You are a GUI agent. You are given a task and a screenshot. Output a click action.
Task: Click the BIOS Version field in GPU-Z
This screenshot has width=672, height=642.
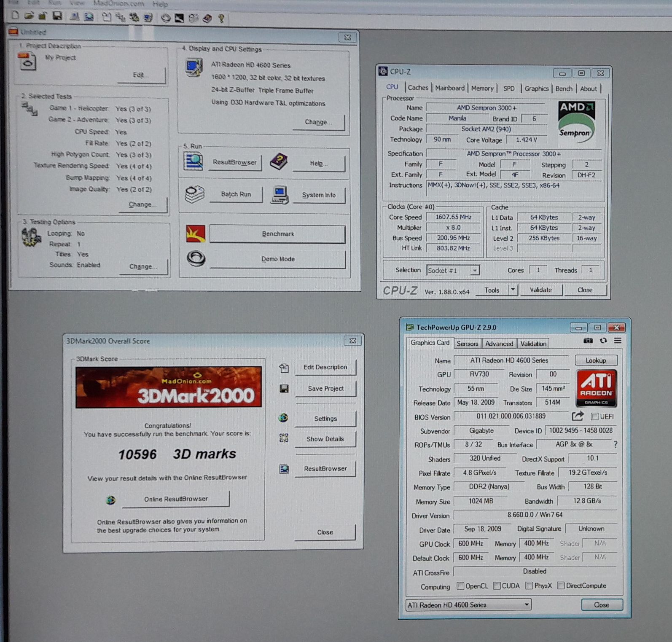511,416
